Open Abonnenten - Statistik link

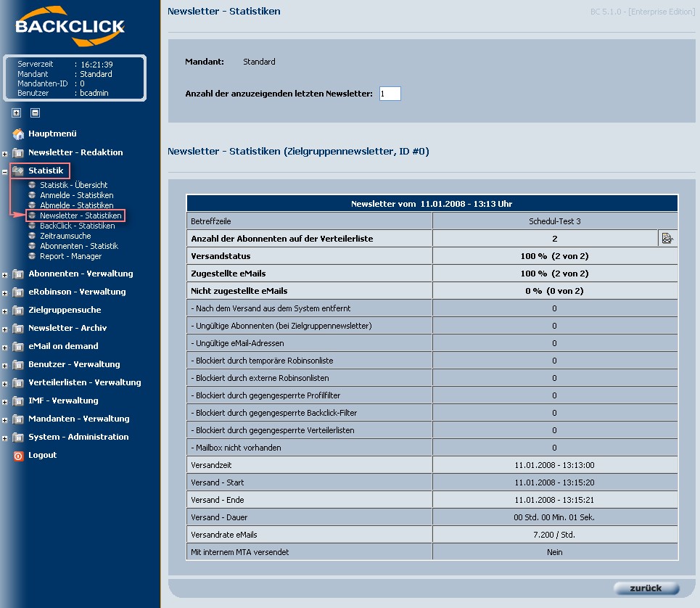coord(79,246)
